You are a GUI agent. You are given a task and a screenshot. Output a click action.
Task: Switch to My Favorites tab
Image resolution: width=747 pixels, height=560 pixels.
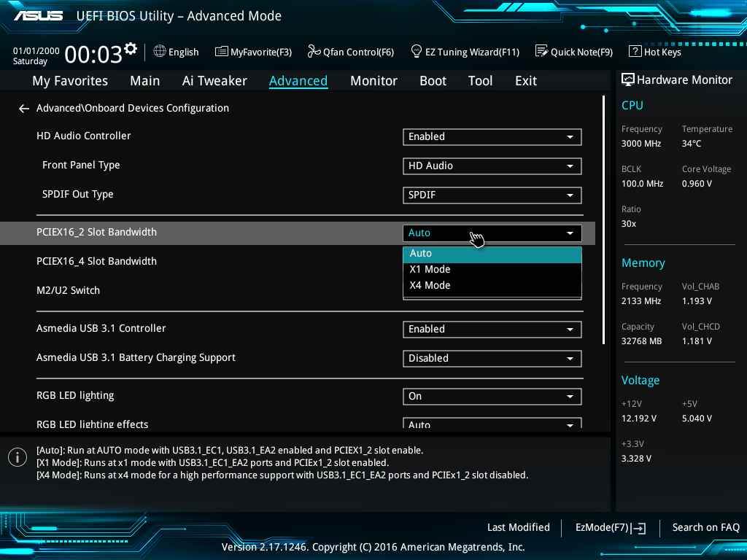[70, 81]
